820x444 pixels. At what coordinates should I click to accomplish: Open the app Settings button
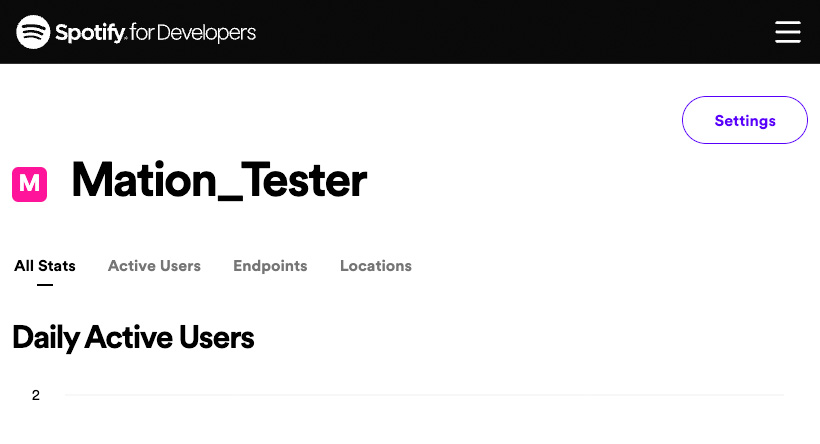[745, 120]
